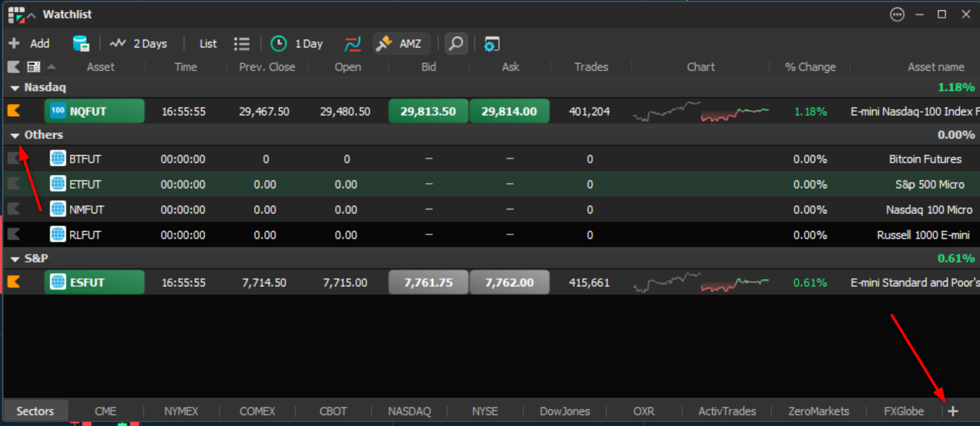Screen dimensions: 980x426
Task: Click NQFUT ask price 29,814.00
Action: 510,111
